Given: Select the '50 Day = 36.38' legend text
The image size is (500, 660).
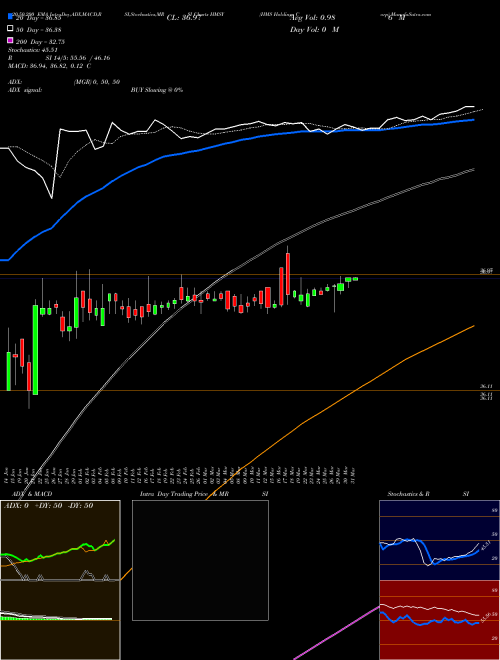Looking at the screenshot, I should (x=38, y=30).
